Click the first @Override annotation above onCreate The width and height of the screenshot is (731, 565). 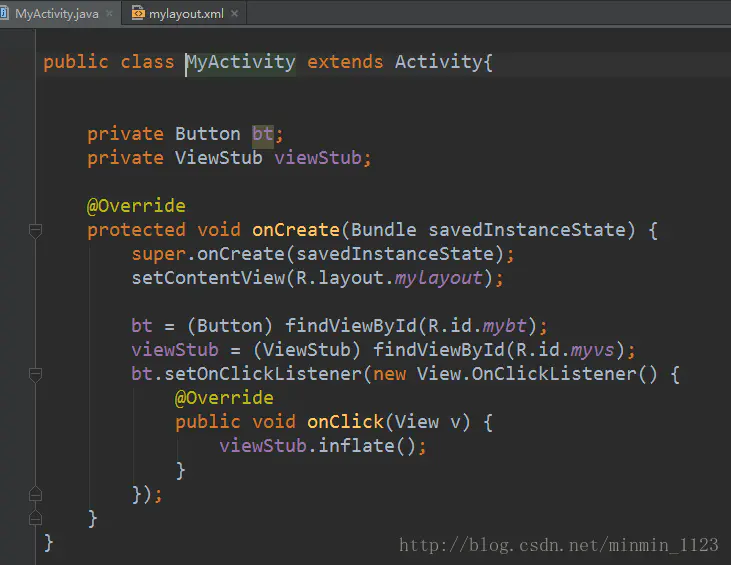click(136, 206)
